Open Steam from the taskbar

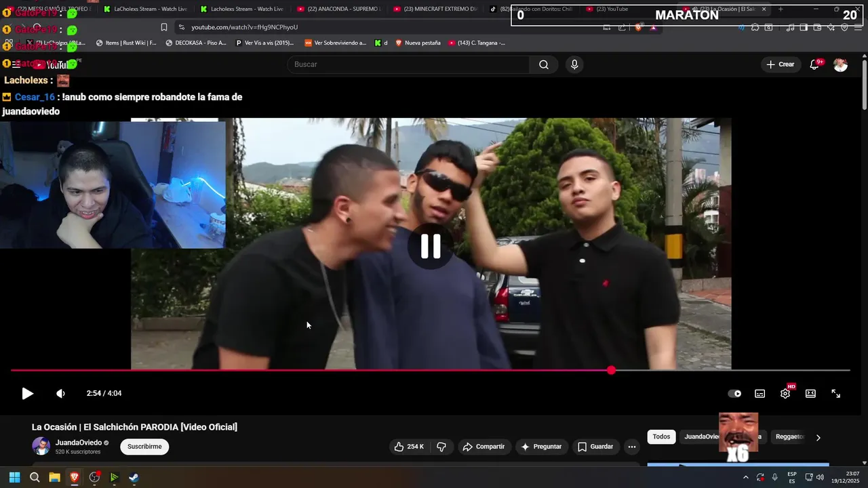pyautogui.click(x=134, y=477)
